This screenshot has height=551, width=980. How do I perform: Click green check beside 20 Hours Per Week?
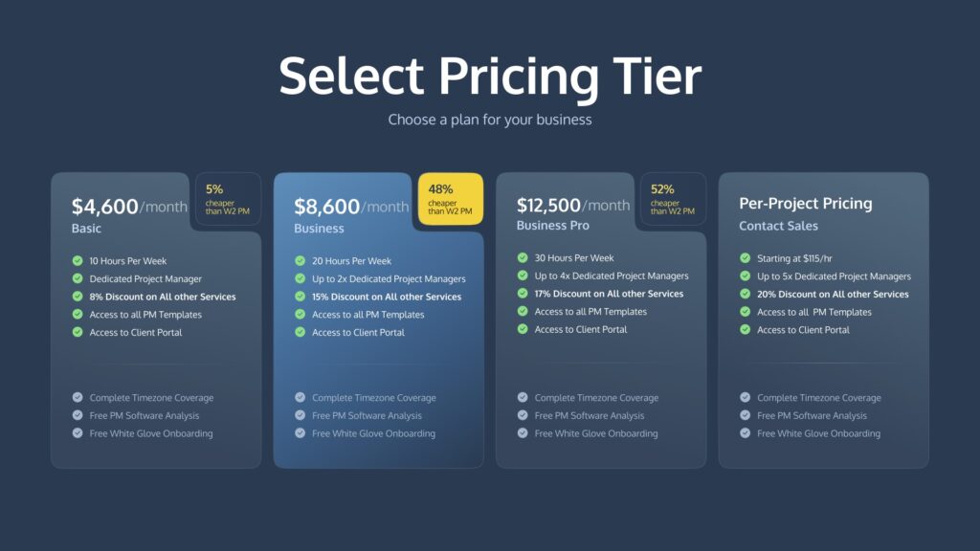tap(300, 260)
